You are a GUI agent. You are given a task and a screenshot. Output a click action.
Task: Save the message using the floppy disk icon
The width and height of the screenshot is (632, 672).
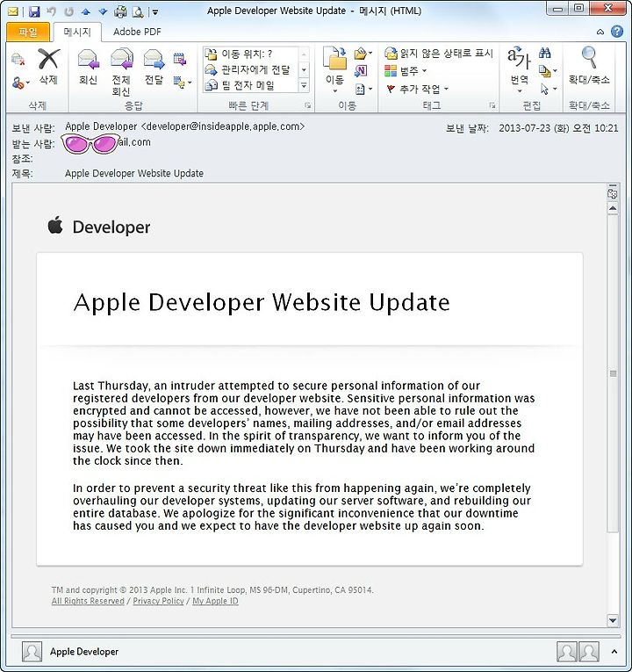[34, 11]
